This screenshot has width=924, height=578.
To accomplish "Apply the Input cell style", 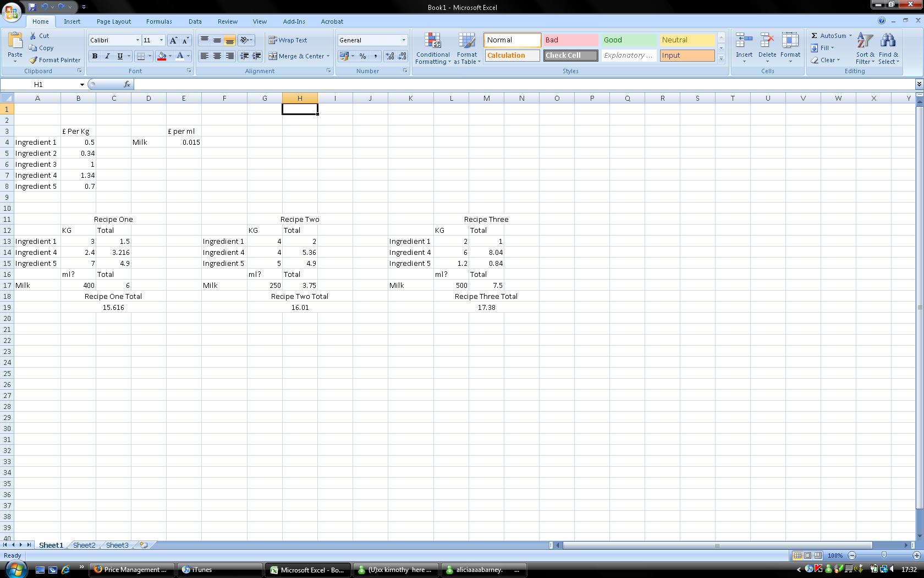I will click(687, 56).
